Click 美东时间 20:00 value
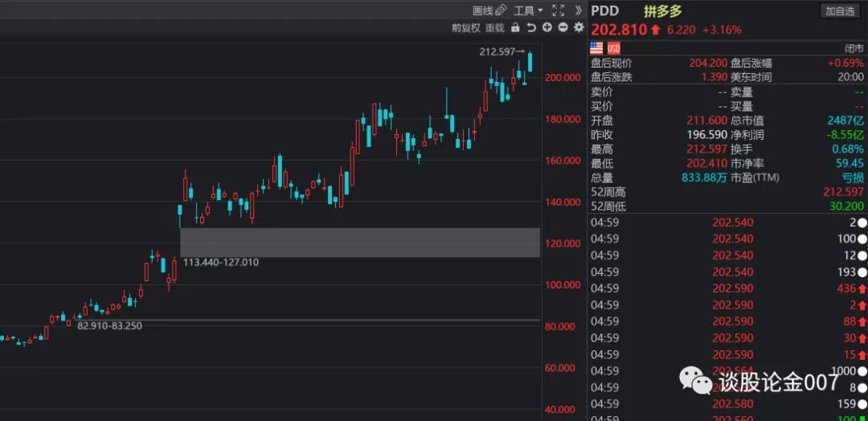This screenshot has width=868, height=421. [853, 77]
